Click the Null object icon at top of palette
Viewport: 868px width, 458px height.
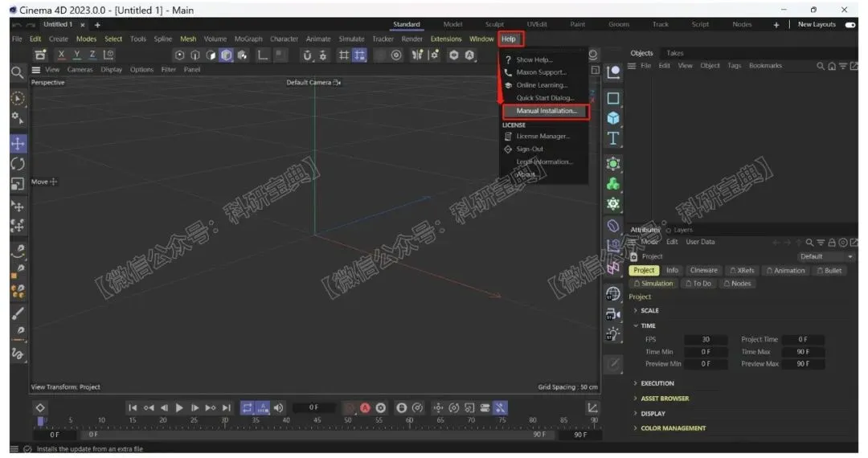612,72
